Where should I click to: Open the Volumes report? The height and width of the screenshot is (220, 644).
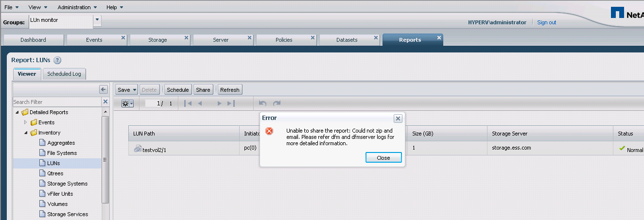57,204
